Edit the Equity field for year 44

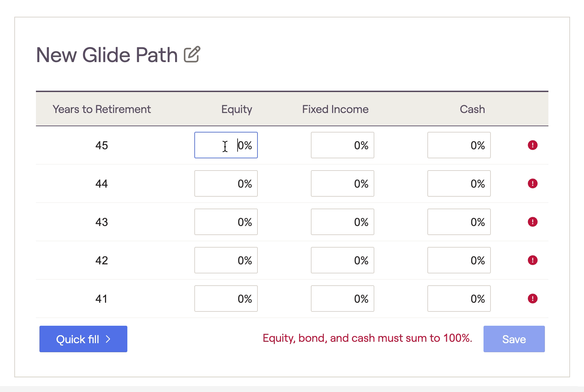[x=226, y=183]
